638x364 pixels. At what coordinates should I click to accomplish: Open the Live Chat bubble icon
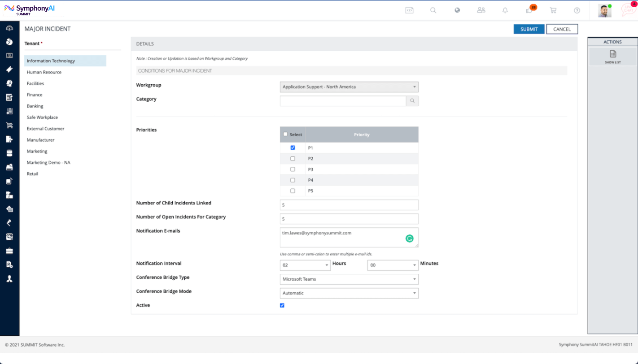coord(628,10)
